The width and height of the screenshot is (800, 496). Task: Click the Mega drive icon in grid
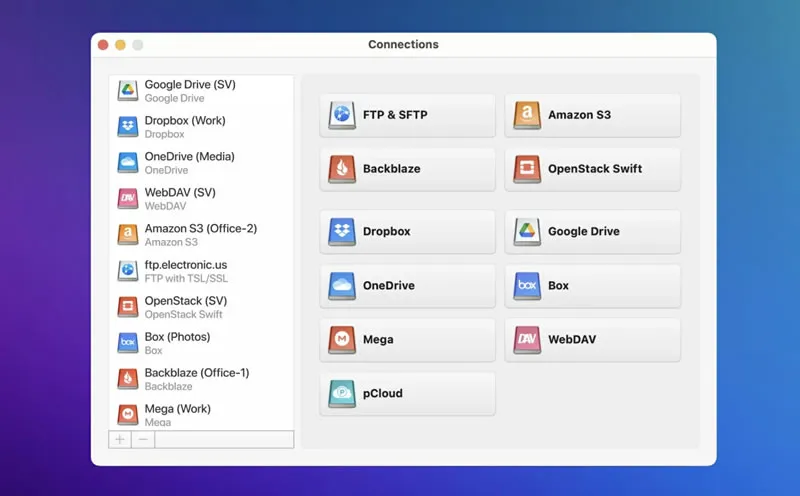point(343,340)
